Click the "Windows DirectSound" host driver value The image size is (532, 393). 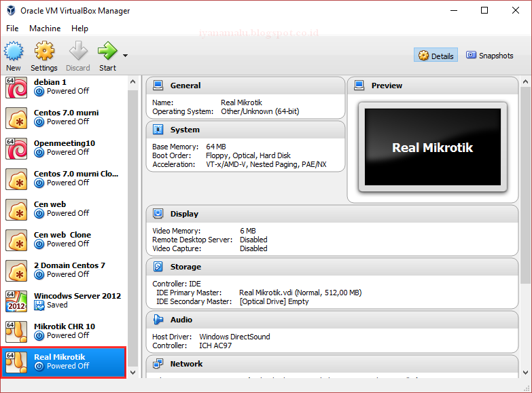pos(234,337)
